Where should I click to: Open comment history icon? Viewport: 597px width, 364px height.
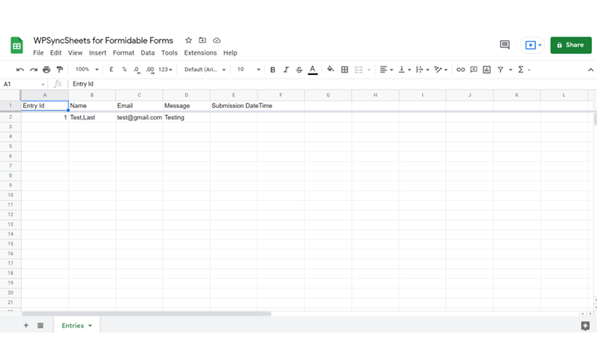[505, 45]
